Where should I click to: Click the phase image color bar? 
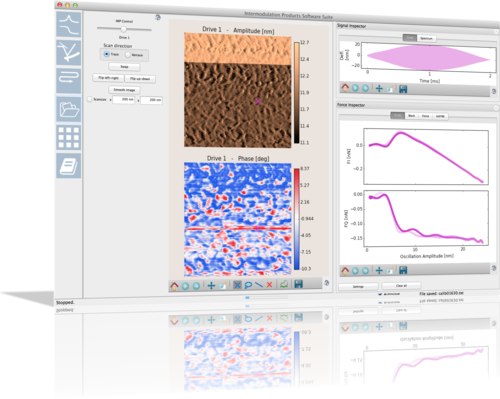click(x=297, y=219)
